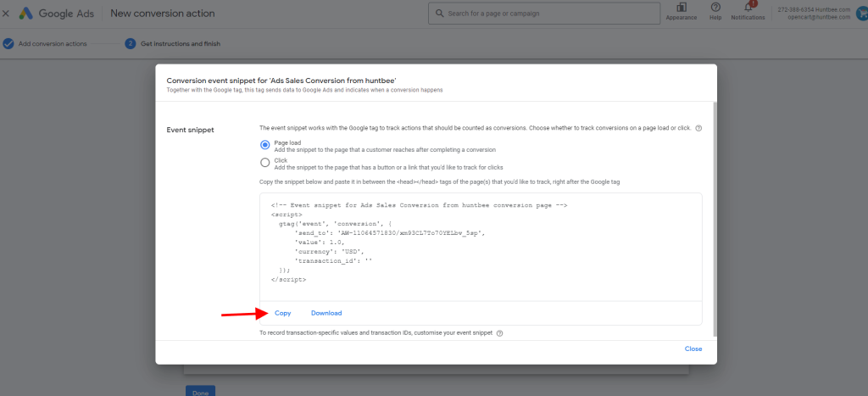The image size is (868, 396).
Task: Click the help icon beside page load or click
Action: (698, 129)
